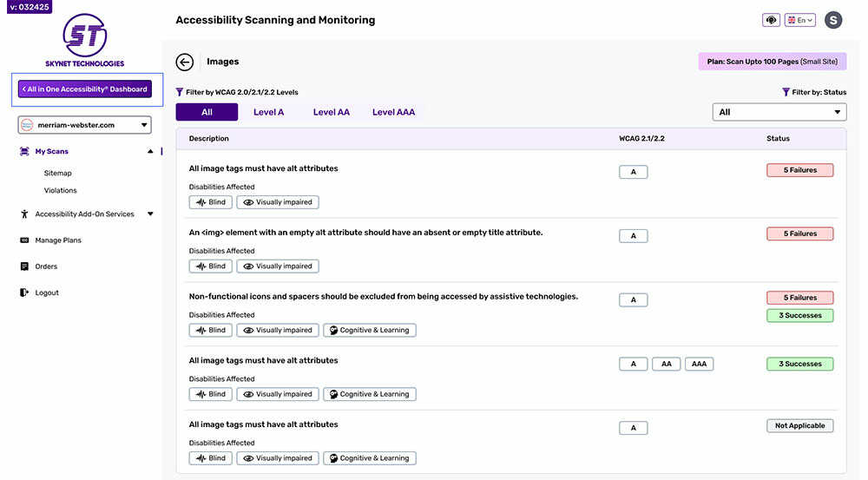Screen dimensions: 868x480
Task: Collapse the My Scans section
Action: click(x=150, y=151)
